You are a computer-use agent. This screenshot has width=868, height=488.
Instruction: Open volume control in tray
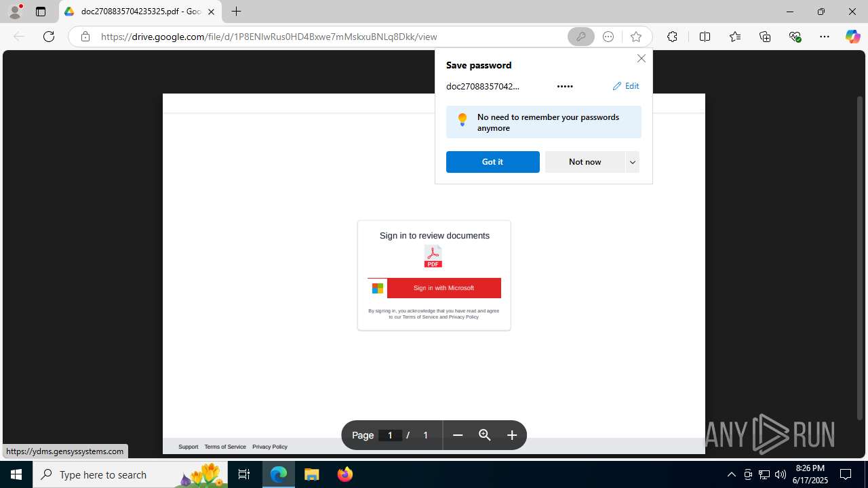tap(781, 474)
